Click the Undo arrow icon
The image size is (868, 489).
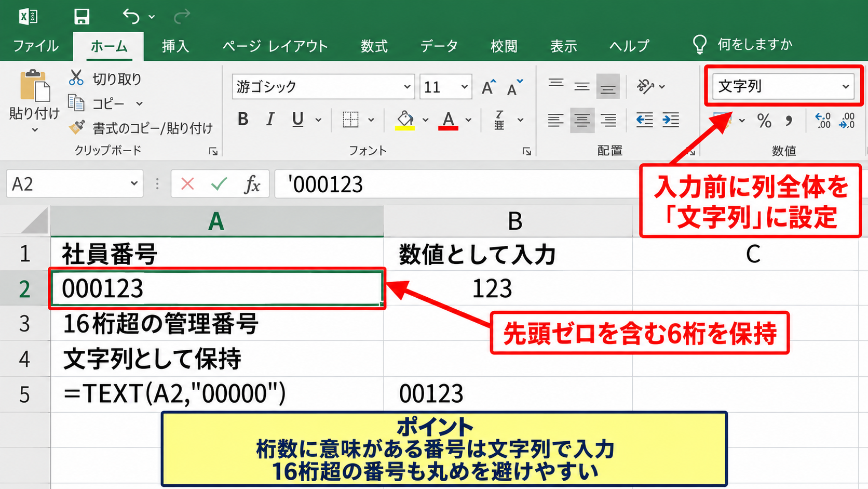[131, 17]
